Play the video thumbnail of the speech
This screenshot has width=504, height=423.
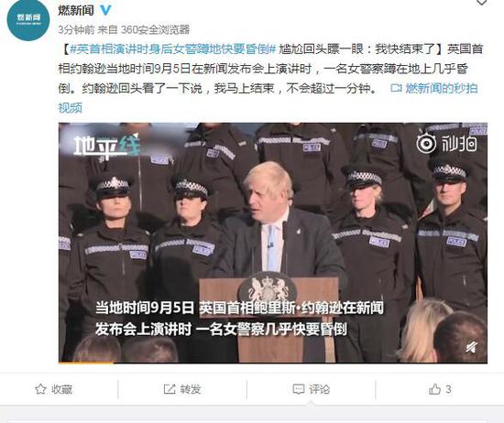pos(273,244)
